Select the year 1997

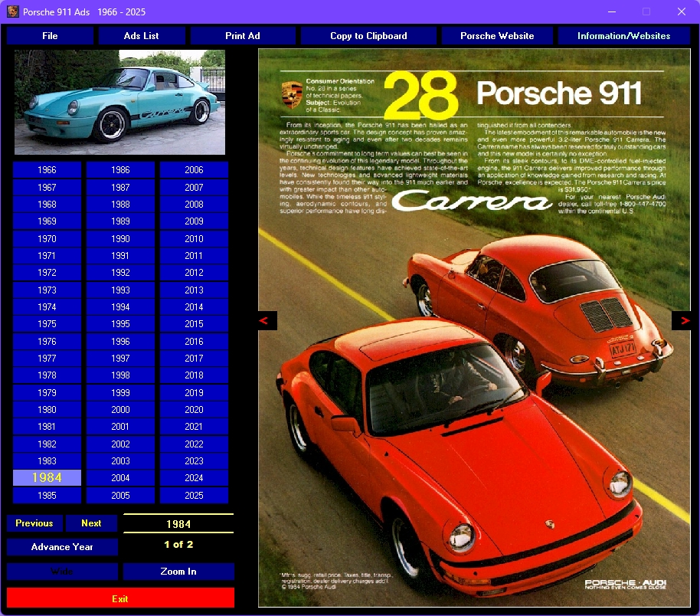pos(120,359)
